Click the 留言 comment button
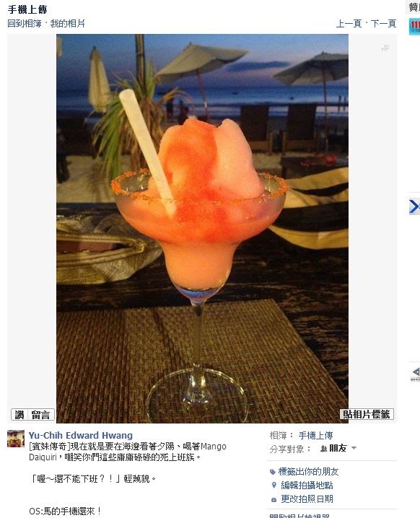Viewport: 420px width, 518px height. coord(40,414)
